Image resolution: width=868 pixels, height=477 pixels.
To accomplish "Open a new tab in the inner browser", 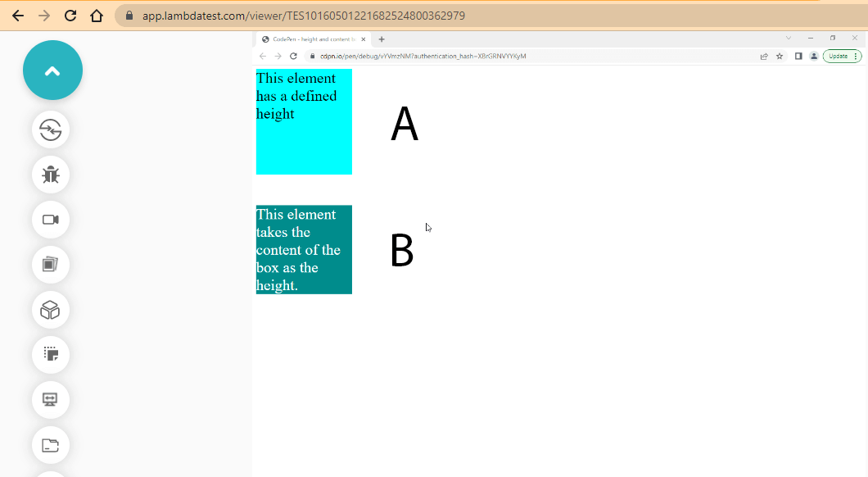I will [382, 39].
